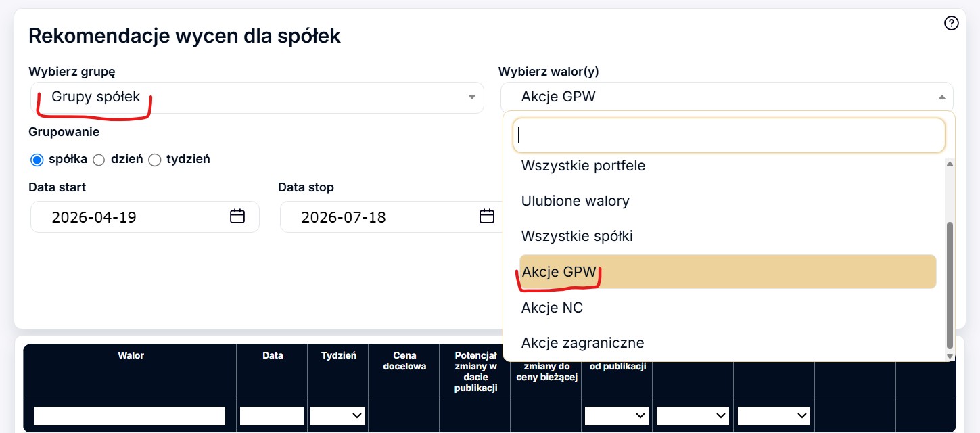
Task: Pick Wszystkie spółki in the dropdown list
Action: click(727, 236)
